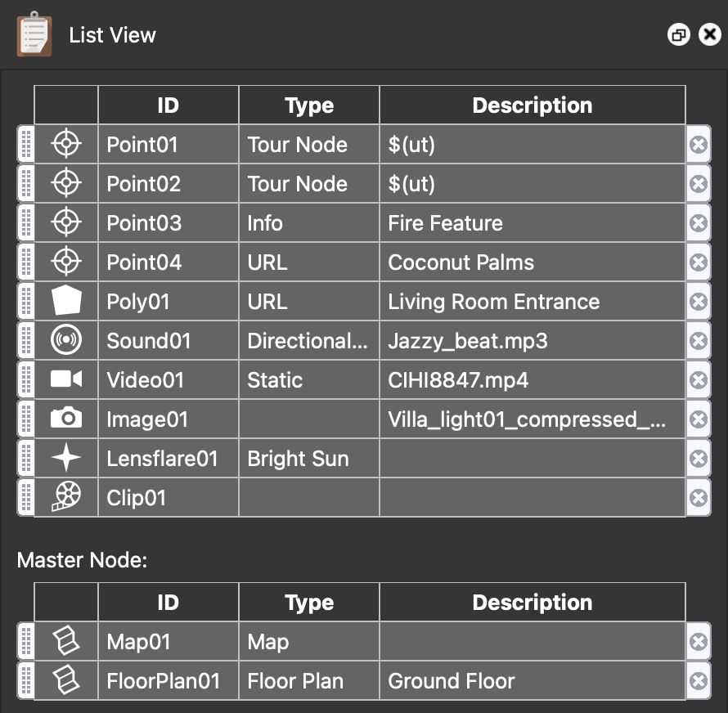Select the Point03 ID cell

coord(168,222)
